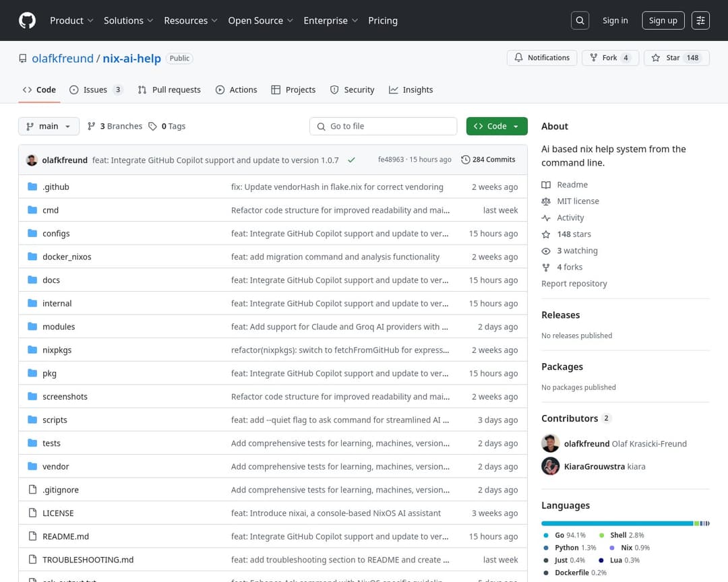Open the TROUBLESHOOTING.md file
Image resolution: width=728 pixels, height=582 pixels.
pos(88,560)
